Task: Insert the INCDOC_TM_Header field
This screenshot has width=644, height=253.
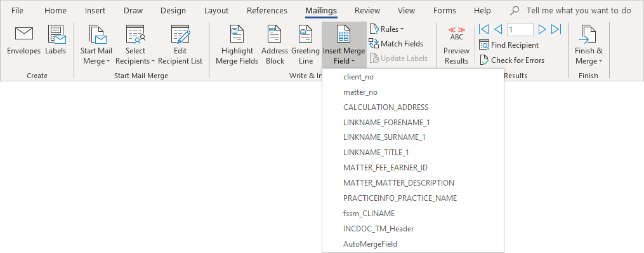Action: [x=413, y=229]
